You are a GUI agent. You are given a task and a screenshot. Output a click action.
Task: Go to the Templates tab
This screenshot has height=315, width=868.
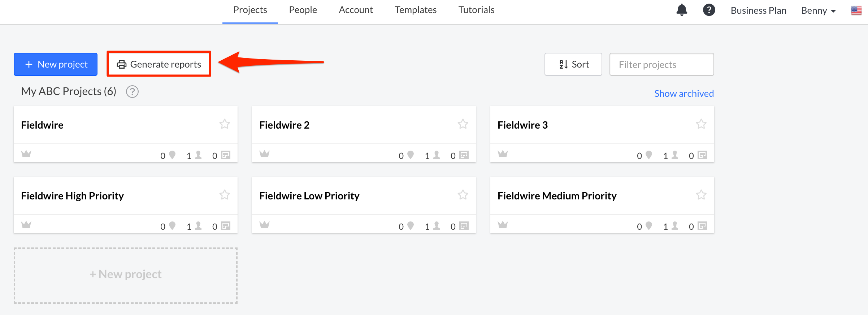point(416,10)
